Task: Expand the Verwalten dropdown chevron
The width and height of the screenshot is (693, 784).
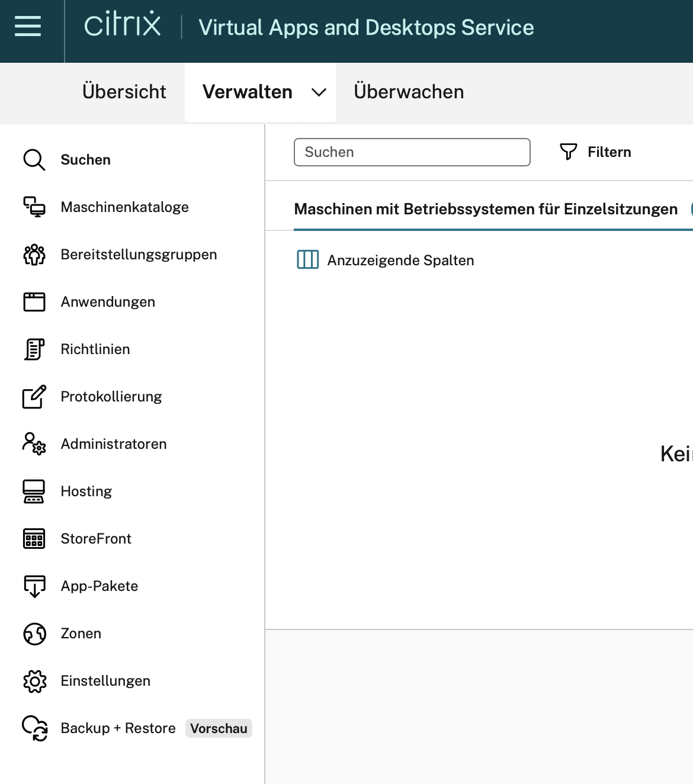Action: 319,92
